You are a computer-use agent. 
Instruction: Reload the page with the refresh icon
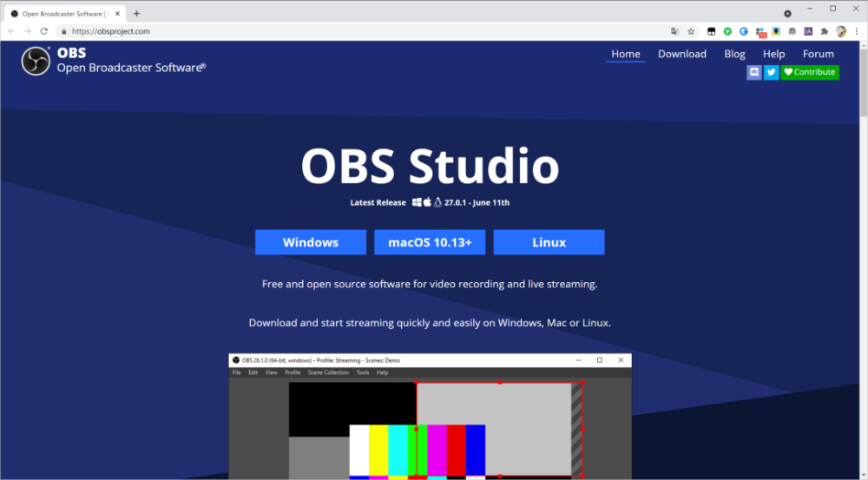pyautogui.click(x=43, y=31)
